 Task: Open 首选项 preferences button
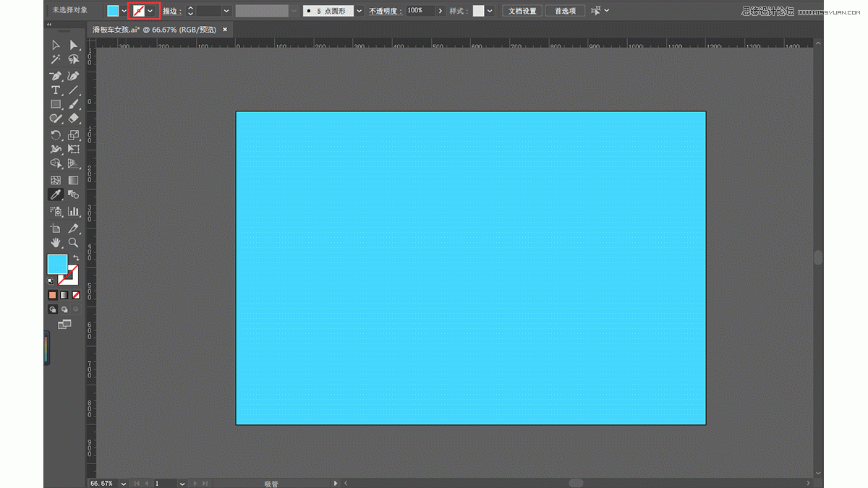565,11
